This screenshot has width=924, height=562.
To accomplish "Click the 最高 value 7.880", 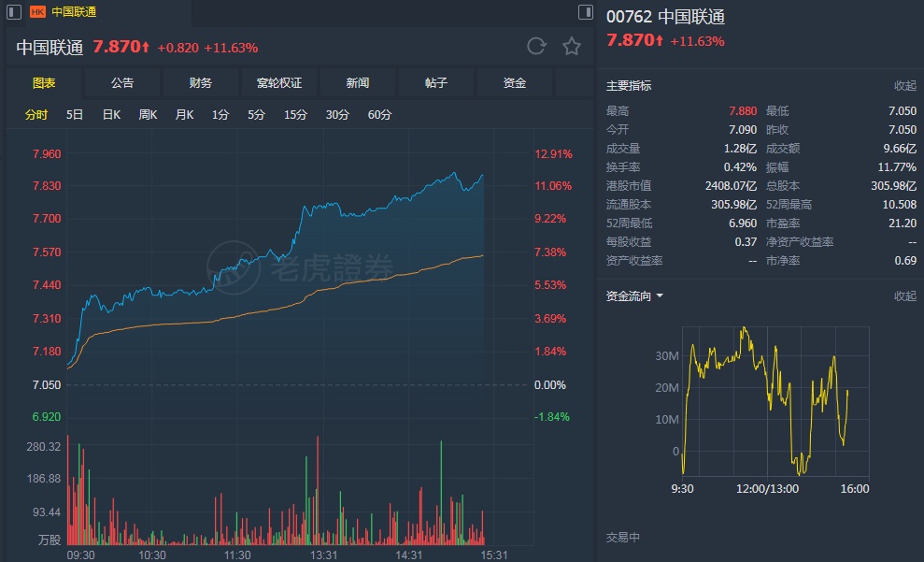I will pyautogui.click(x=743, y=111).
